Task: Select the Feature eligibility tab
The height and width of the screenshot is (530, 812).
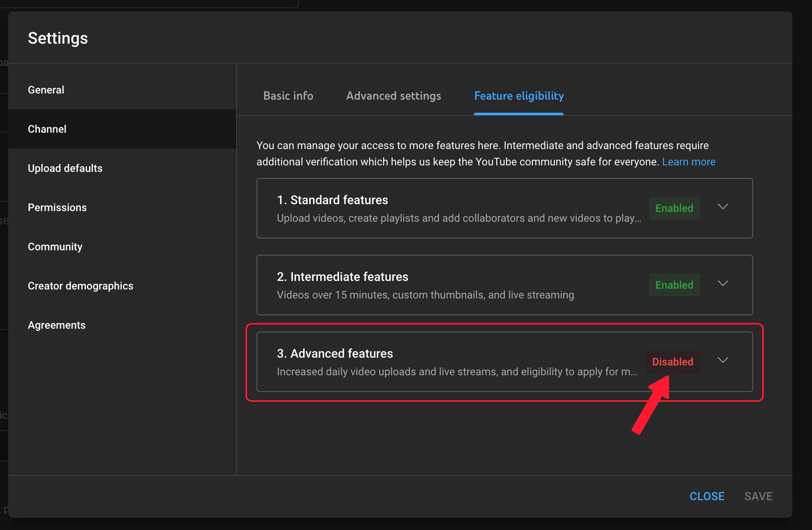Action: [x=519, y=96]
